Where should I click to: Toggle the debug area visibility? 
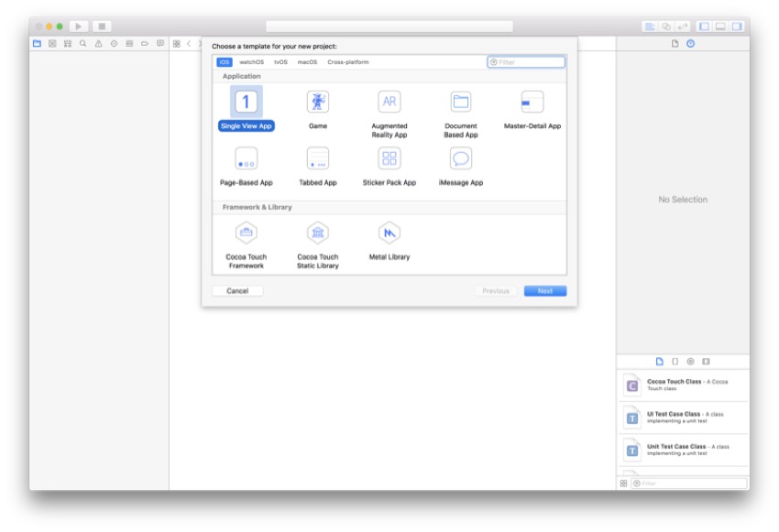click(x=720, y=27)
